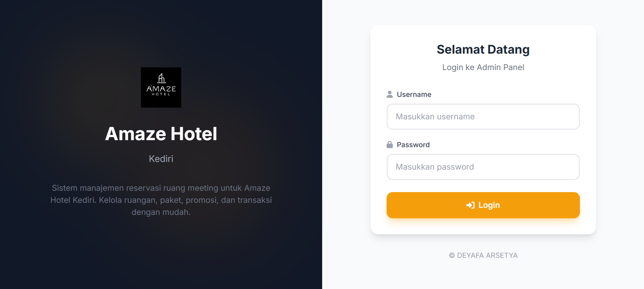The height and width of the screenshot is (289, 644).
Task: Click the DEYAFA ARSETYA footer text
Action: pyautogui.click(x=487, y=255)
